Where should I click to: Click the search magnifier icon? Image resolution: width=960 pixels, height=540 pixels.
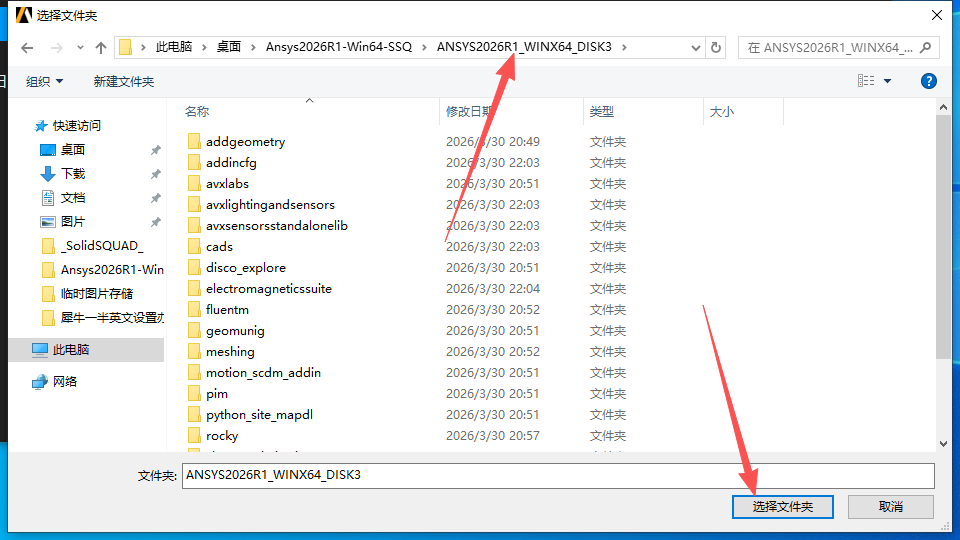pos(926,47)
